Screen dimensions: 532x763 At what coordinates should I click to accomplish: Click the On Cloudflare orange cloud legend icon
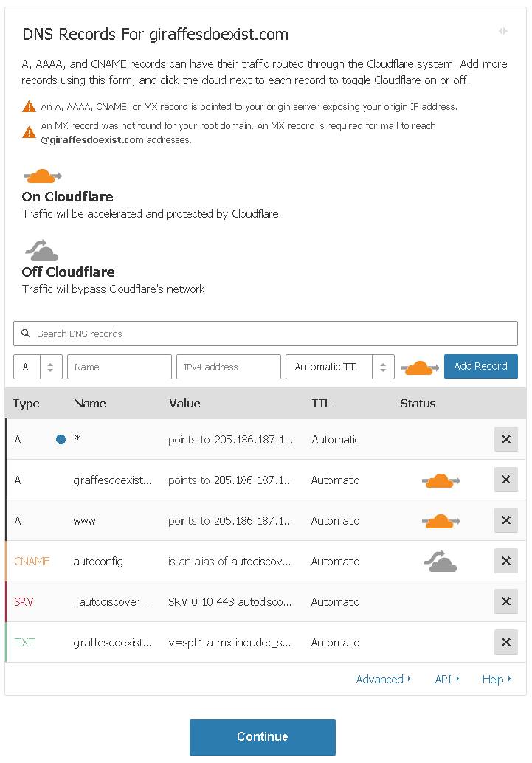pos(42,176)
